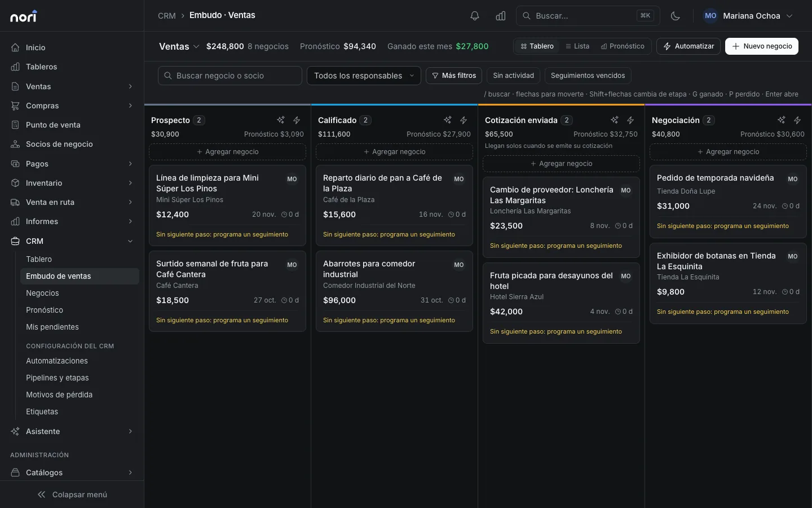812x508 pixels.
Task: Click the Inventario box icon
Action: pos(16,183)
